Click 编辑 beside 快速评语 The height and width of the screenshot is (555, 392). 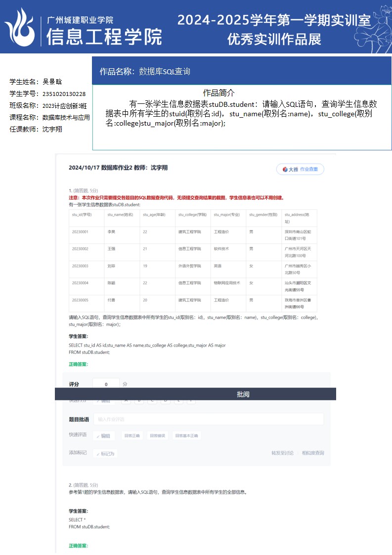click(x=104, y=436)
